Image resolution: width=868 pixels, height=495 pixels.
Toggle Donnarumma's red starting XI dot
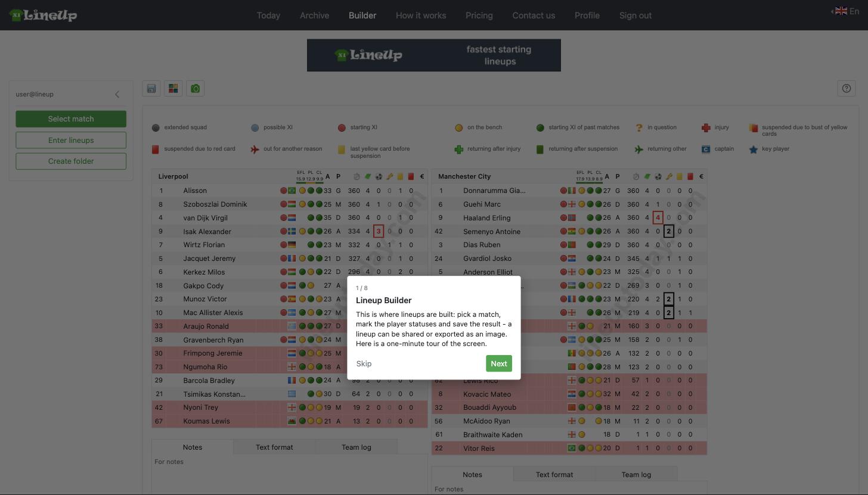[564, 191]
